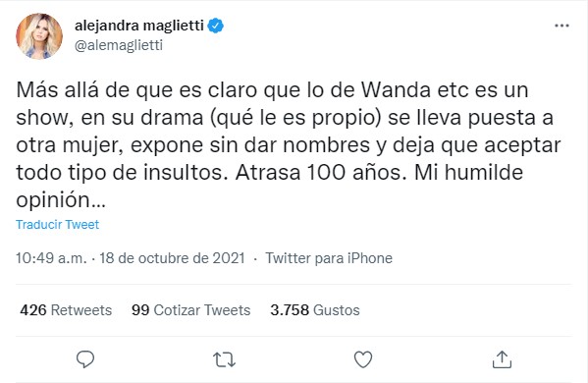Open the Twitter para iPhone source link

coord(329,258)
